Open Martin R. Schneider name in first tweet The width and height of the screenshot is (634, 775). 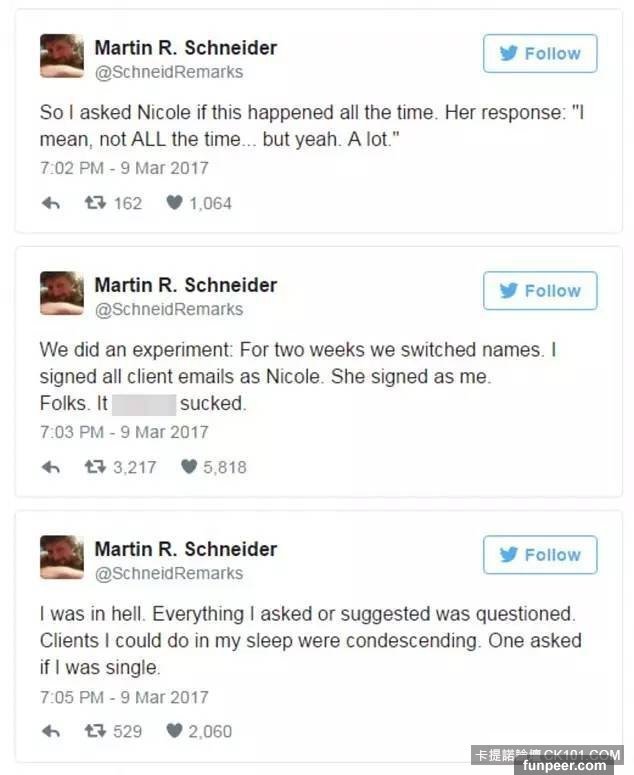click(185, 47)
